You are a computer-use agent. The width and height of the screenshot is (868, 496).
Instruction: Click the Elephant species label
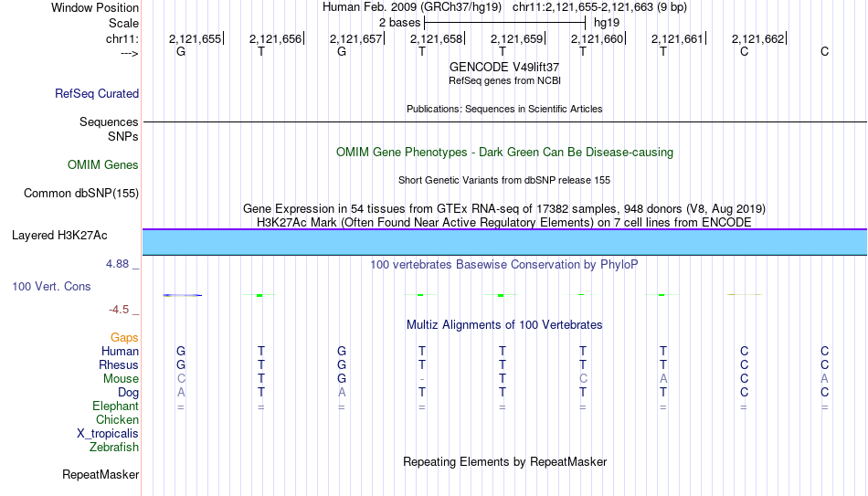point(115,406)
